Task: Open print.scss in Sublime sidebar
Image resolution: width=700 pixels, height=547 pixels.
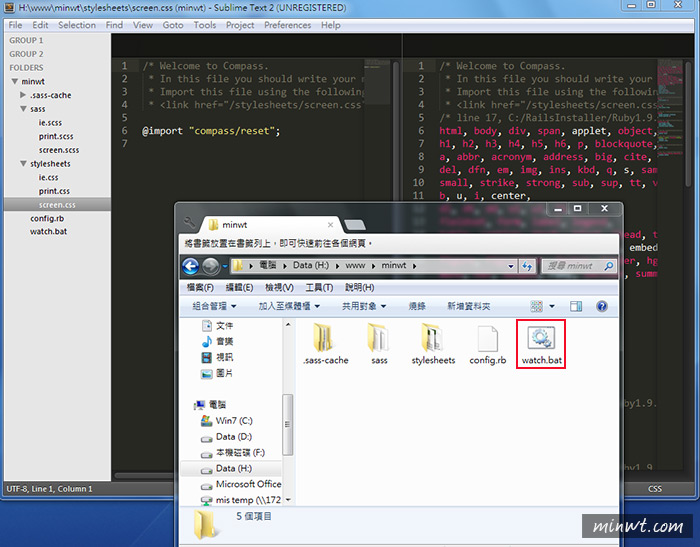Action: pyautogui.click(x=56, y=136)
